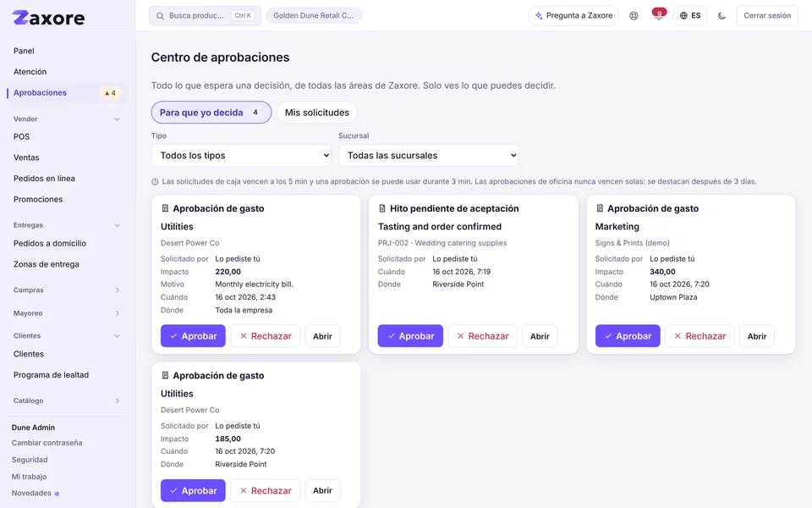Viewport: 812px width, 508px height.
Task: Click the document icon on Hito pendiente card
Action: [x=382, y=208]
